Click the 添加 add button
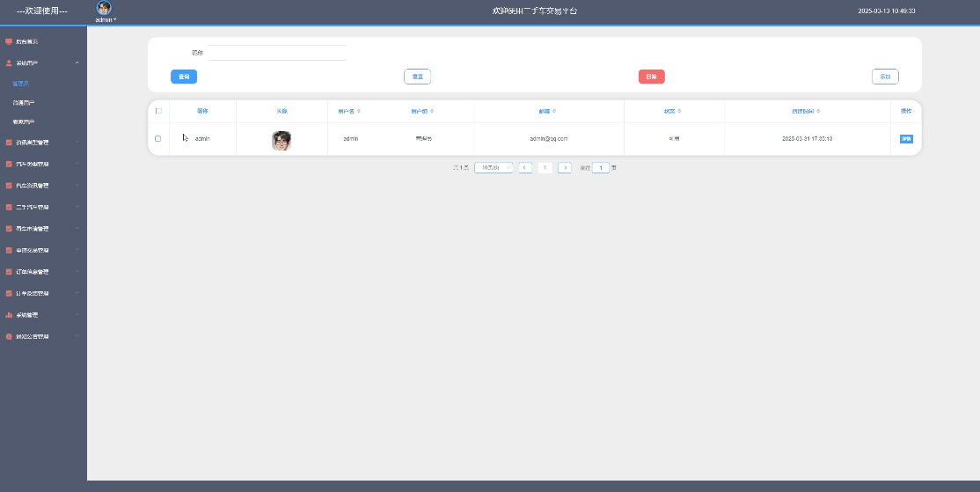 coord(885,77)
